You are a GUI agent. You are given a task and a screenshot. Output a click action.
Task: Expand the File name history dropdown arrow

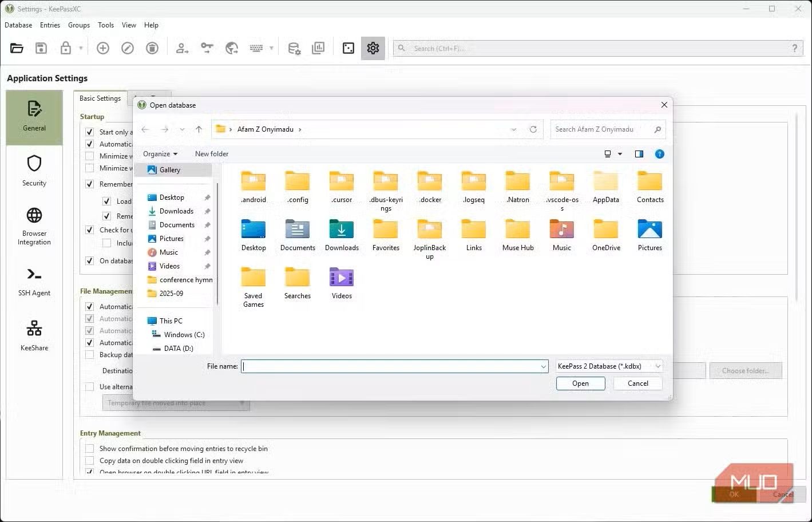(x=543, y=366)
